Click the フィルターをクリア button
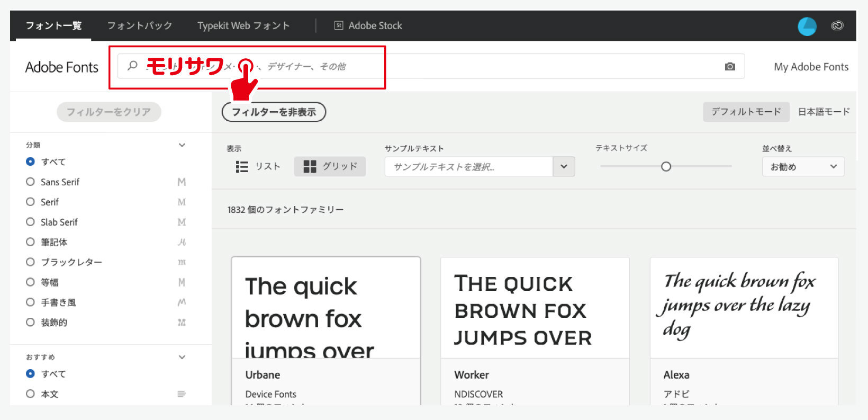This screenshot has width=868, height=420. pos(108,112)
